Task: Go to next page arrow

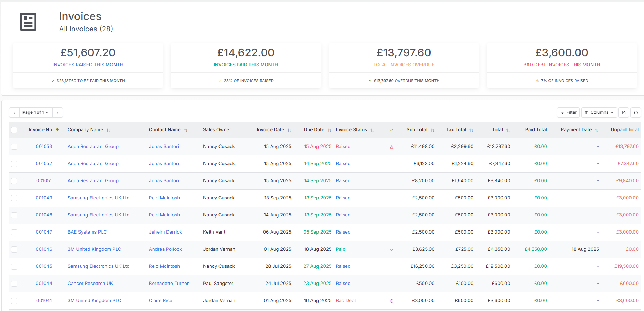Action: click(x=58, y=113)
